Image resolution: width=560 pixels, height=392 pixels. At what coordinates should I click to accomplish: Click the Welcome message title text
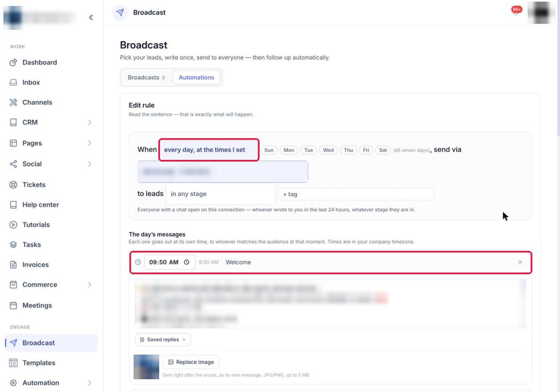238,262
